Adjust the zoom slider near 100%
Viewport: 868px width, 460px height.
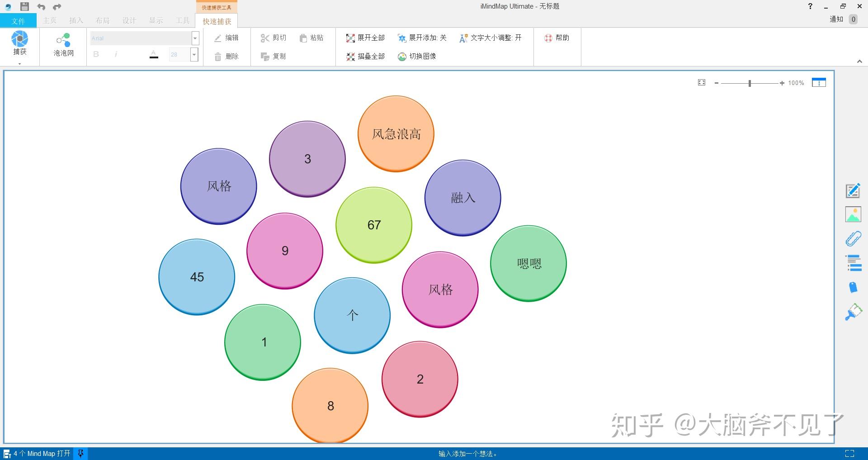pos(750,83)
